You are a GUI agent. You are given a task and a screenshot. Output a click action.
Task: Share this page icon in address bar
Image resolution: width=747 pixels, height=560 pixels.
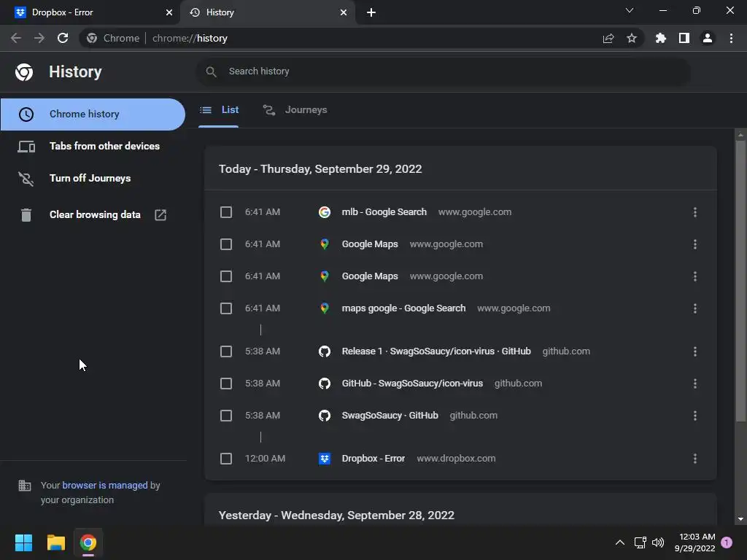(608, 38)
